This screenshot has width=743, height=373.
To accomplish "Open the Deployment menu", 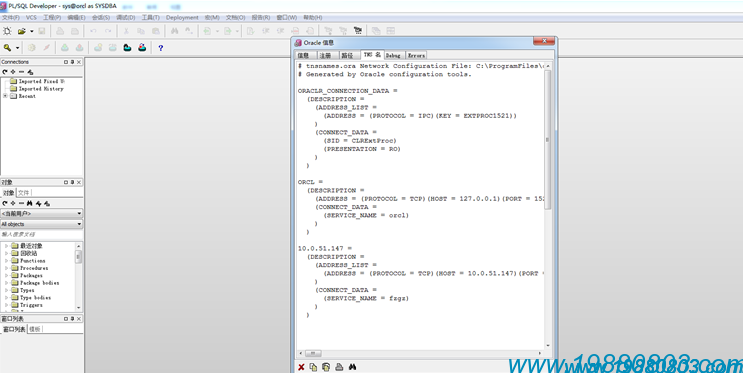I will pyautogui.click(x=182, y=18).
